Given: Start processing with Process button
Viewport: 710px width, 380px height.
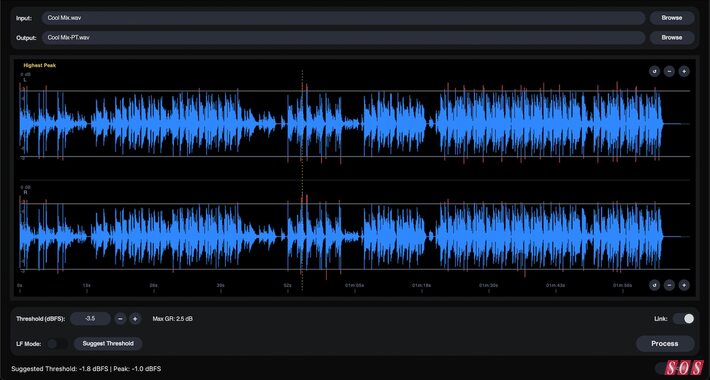Looking at the screenshot, I should 665,344.
